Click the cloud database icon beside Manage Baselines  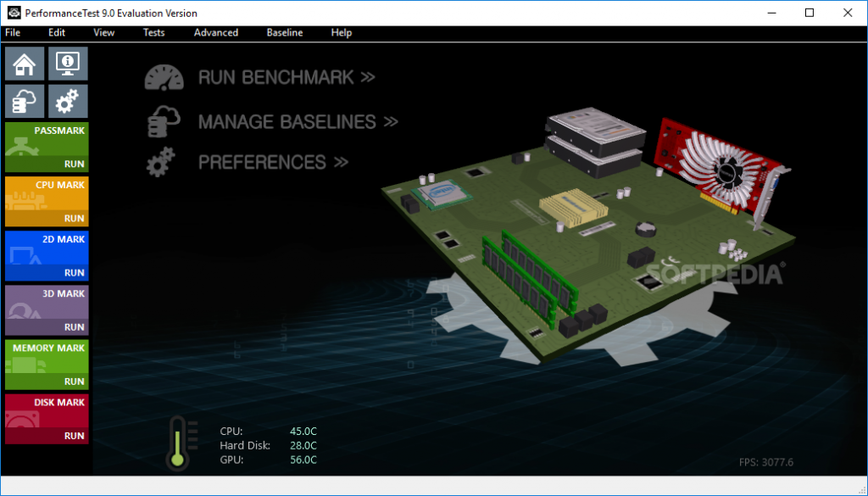[164, 121]
